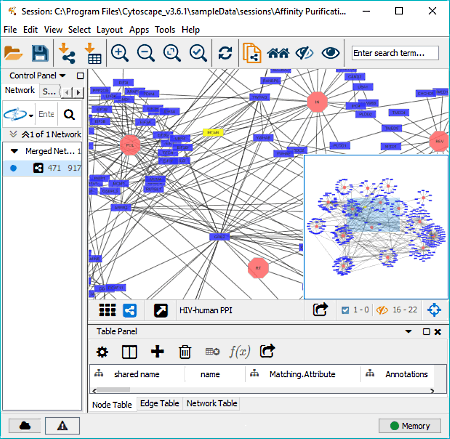Viewport: 450px width, 439px height.
Task: Click the table horizontal scrollbar thumb
Action: 113,390
